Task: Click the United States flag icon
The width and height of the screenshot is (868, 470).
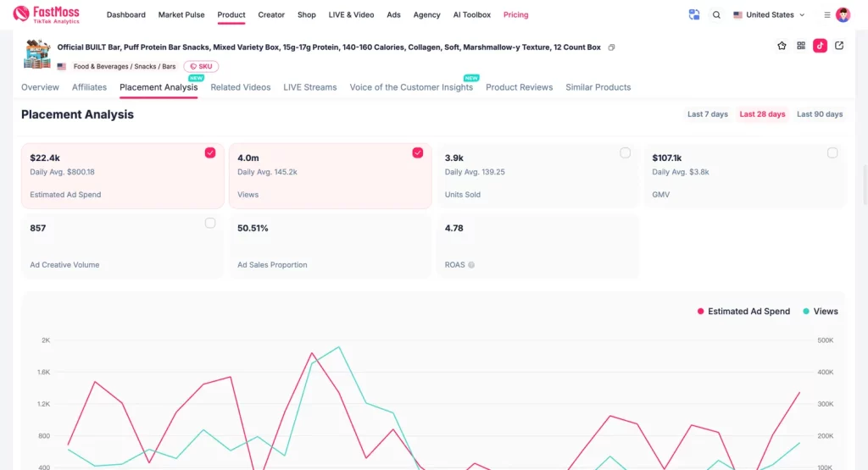Action: pyautogui.click(x=738, y=15)
